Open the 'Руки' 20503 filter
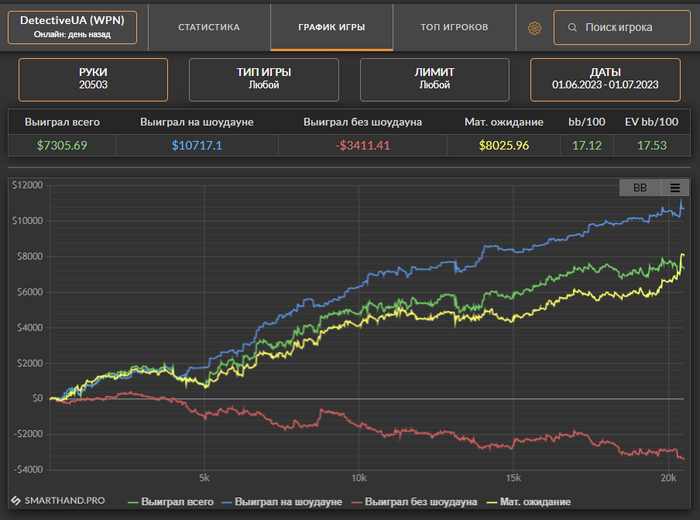This screenshot has width=700, height=520. point(93,79)
